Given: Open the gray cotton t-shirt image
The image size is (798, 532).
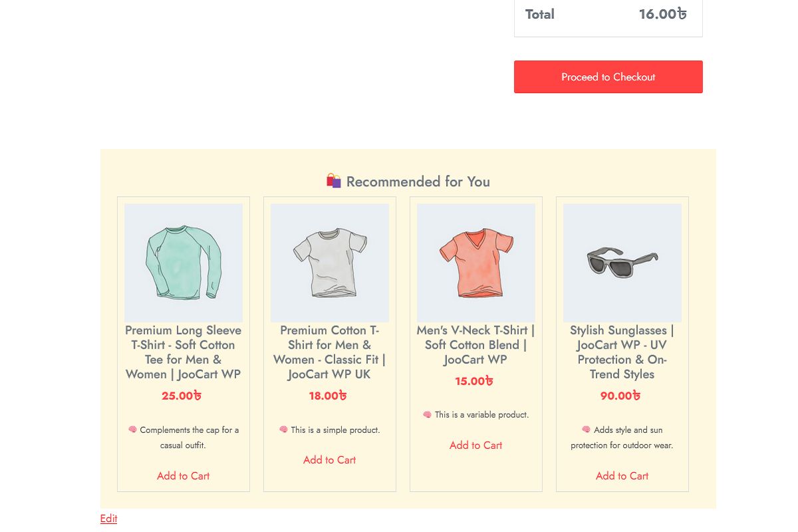Looking at the screenshot, I should click(x=329, y=263).
